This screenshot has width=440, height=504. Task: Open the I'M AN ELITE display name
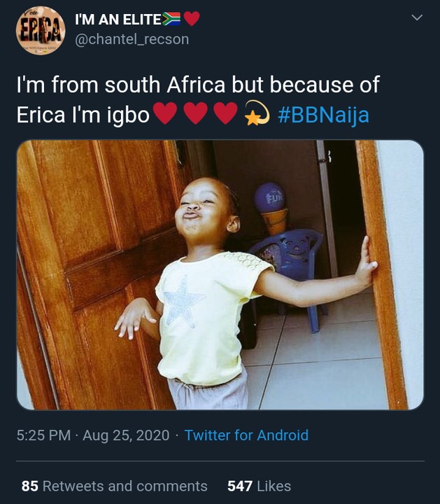(118, 20)
